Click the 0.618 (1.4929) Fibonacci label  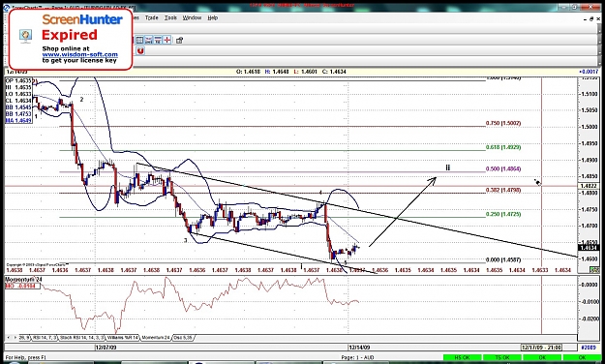coord(503,147)
